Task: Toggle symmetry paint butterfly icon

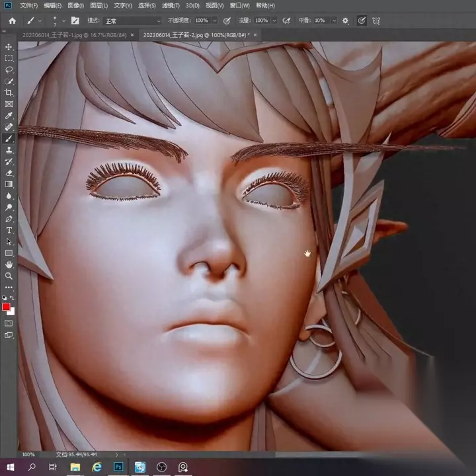Action: point(376,20)
